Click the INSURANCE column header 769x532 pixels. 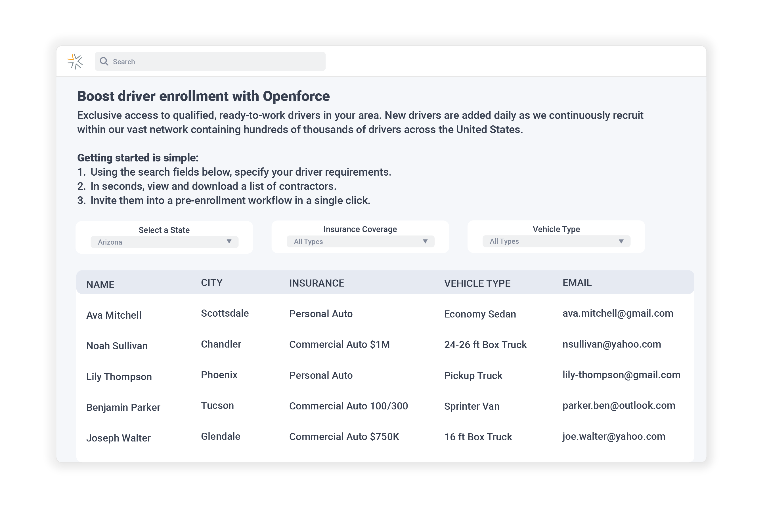click(x=317, y=283)
